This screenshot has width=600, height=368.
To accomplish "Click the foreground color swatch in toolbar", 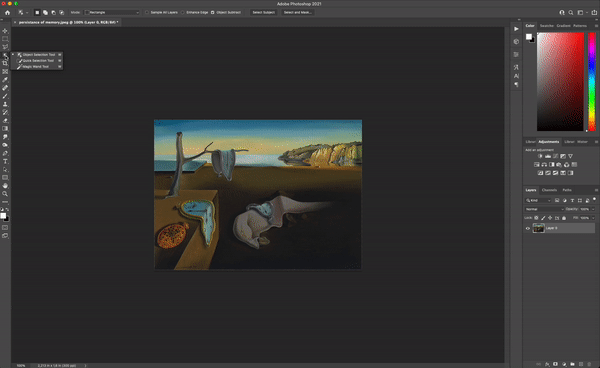I will pyautogui.click(x=3, y=216).
